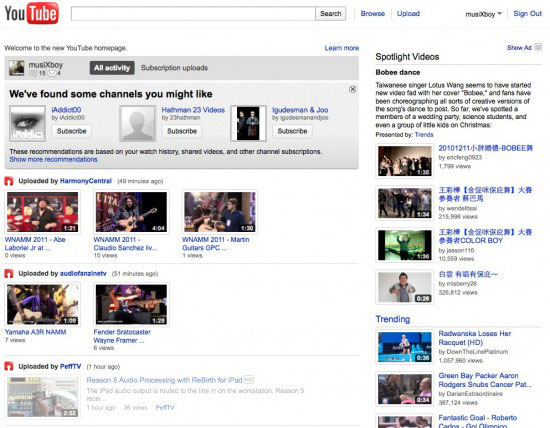550x428 pixels.
Task: Open Igudesman & Joo name link
Action: 300,110
